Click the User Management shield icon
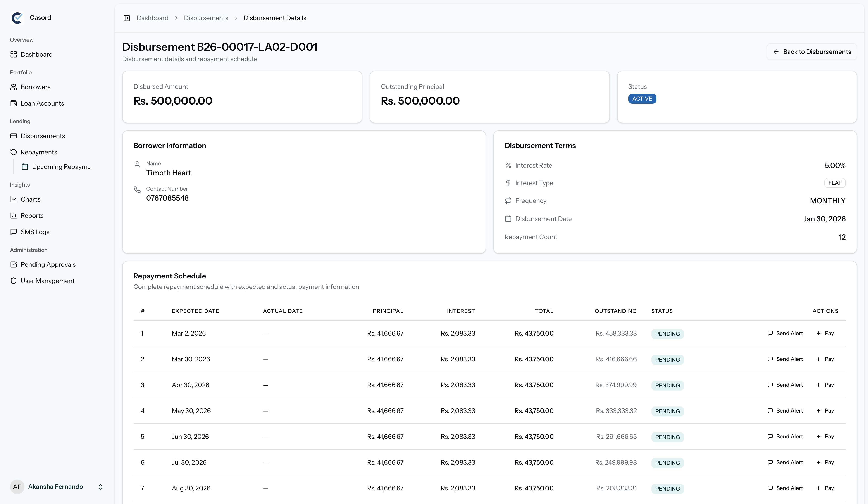The image size is (868, 504). [x=13, y=281]
